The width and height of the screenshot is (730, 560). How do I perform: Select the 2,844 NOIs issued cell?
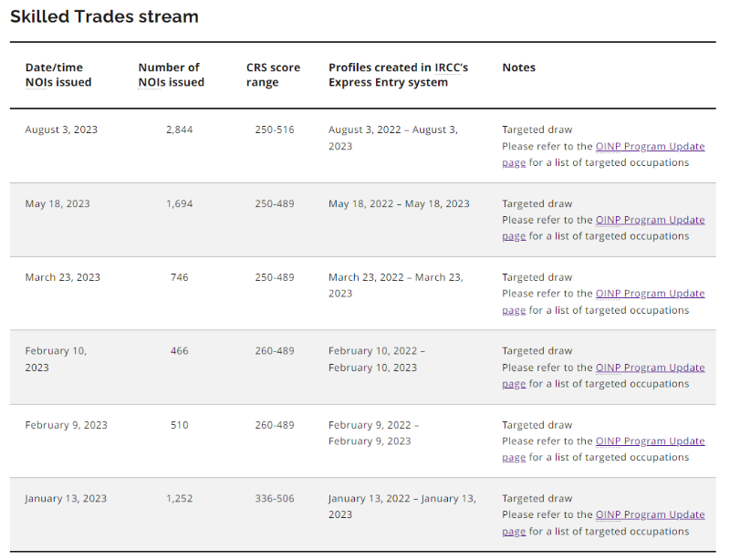point(179,130)
